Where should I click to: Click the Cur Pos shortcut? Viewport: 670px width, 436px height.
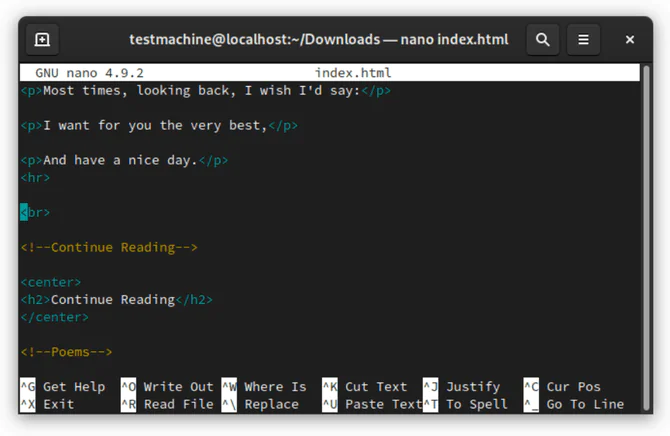574,387
